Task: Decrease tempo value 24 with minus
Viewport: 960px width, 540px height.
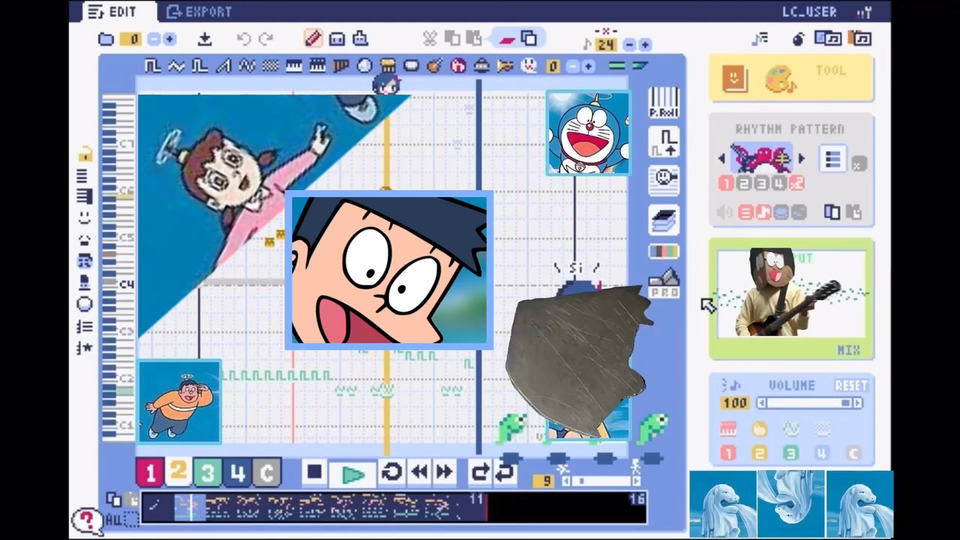Action: [629, 45]
